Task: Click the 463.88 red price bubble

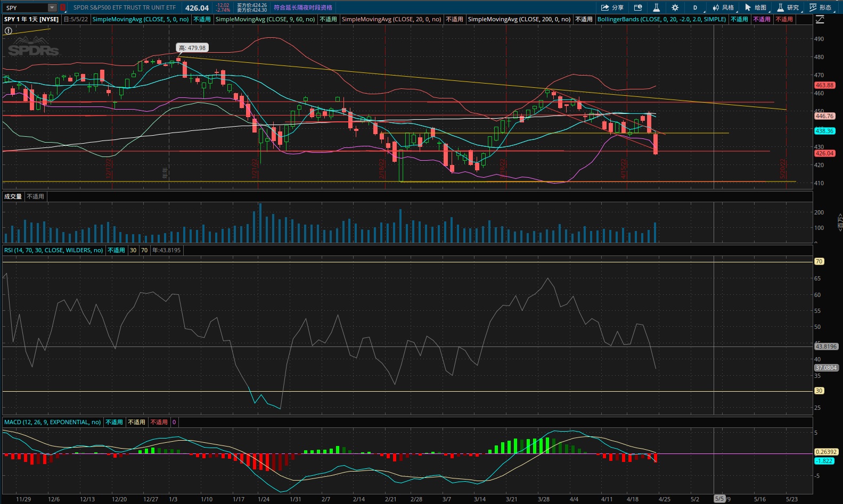Action: [824, 85]
